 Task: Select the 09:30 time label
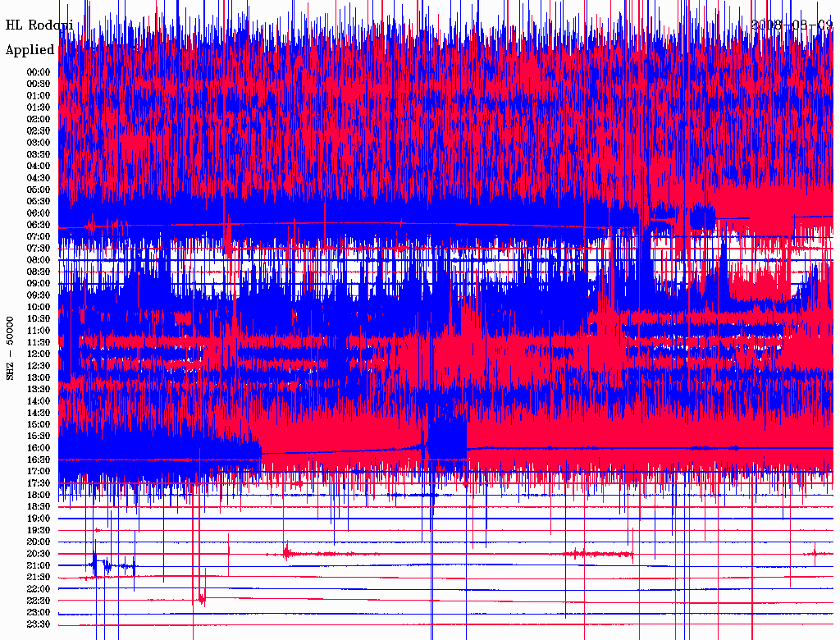point(39,295)
